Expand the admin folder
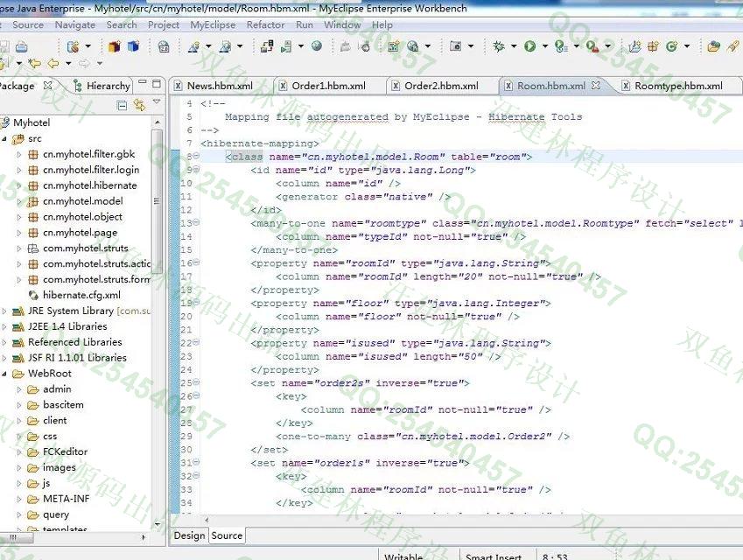Screen dimensions: 743x560 [19, 389]
